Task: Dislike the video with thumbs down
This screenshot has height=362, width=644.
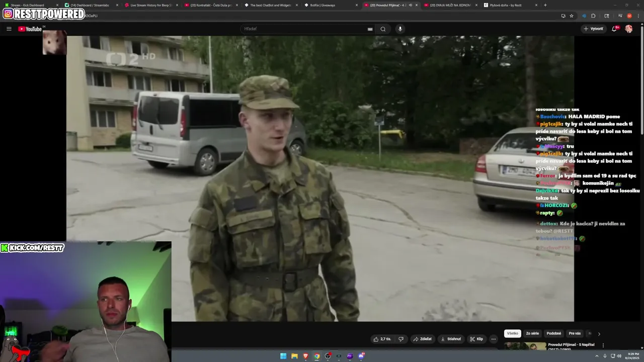Action: click(x=401, y=339)
